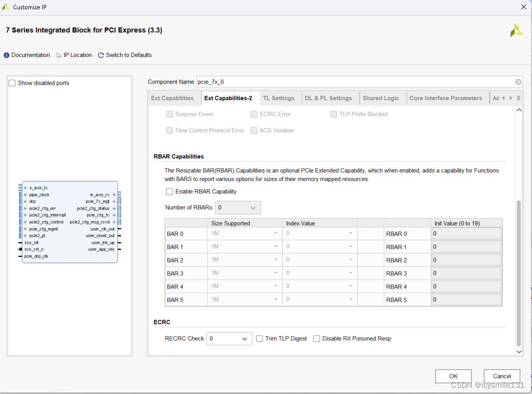Click the RBAR 3 Init Value field
Viewport: 532px width, 394px height.
pos(466,273)
